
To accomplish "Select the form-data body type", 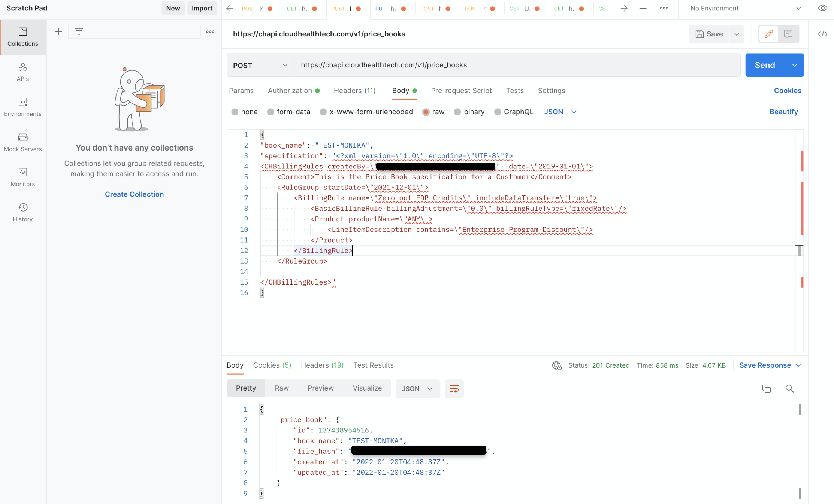I will click(x=271, y=112).
